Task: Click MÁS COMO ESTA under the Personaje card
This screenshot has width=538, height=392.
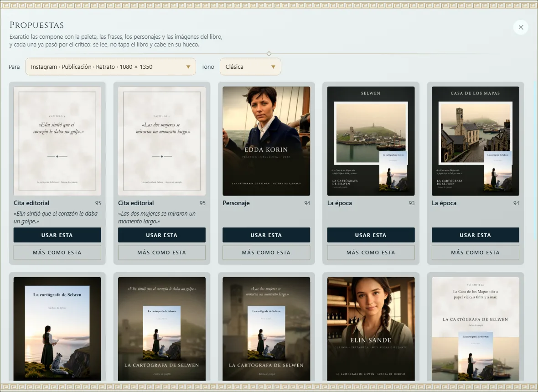Action: pos(266,253)
